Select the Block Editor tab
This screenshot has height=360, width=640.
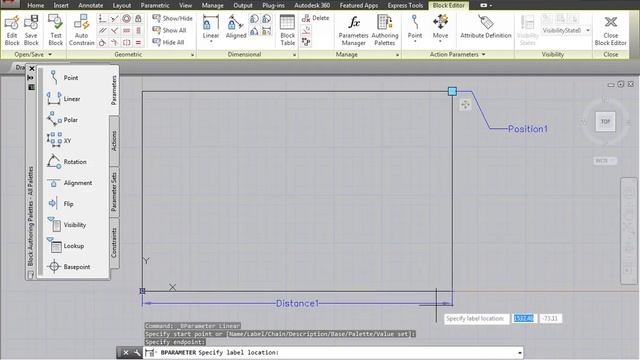click(448, 5)
